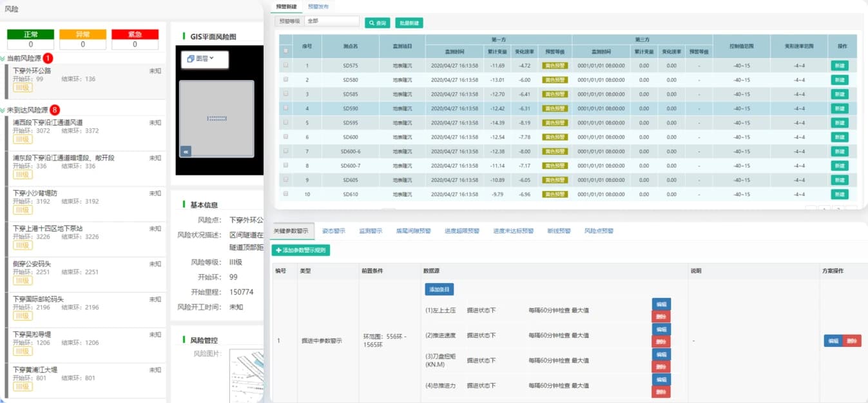The width and height of the screenshot is (868, 403).
Task: Select 侧穿公安码头 risk item
Action: [84, 275]
